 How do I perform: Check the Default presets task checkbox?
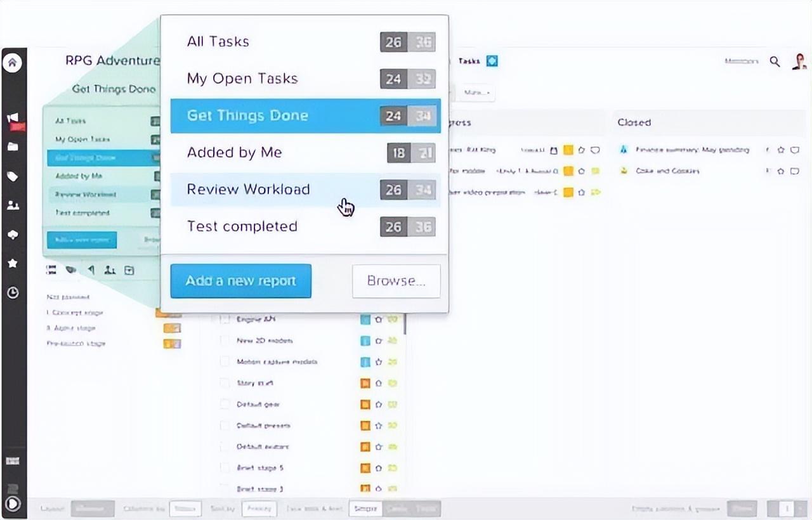coord(225,426)
